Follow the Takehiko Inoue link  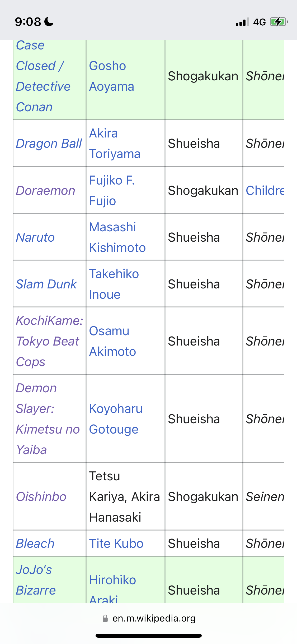[114, 284]
